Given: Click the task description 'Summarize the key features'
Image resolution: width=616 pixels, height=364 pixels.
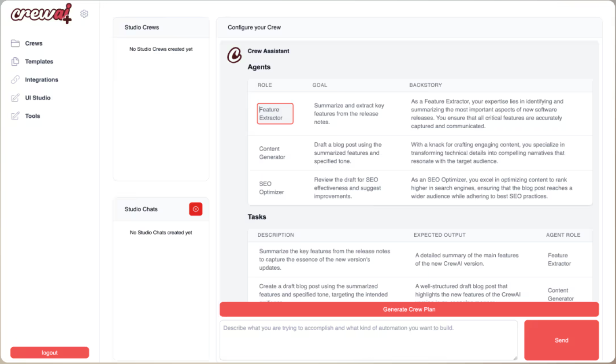Looking at the screenshot, I should pos(325,260).
